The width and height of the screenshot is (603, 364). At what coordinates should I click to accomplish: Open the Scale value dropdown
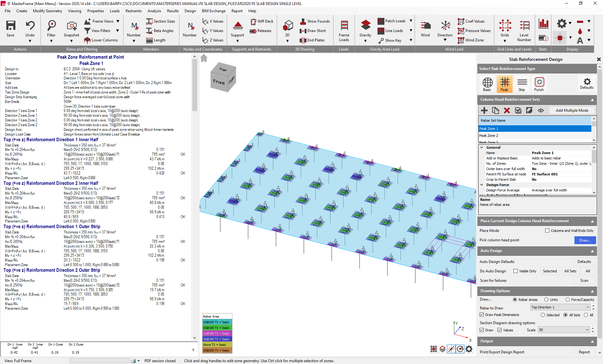click(x=587, y=330)
